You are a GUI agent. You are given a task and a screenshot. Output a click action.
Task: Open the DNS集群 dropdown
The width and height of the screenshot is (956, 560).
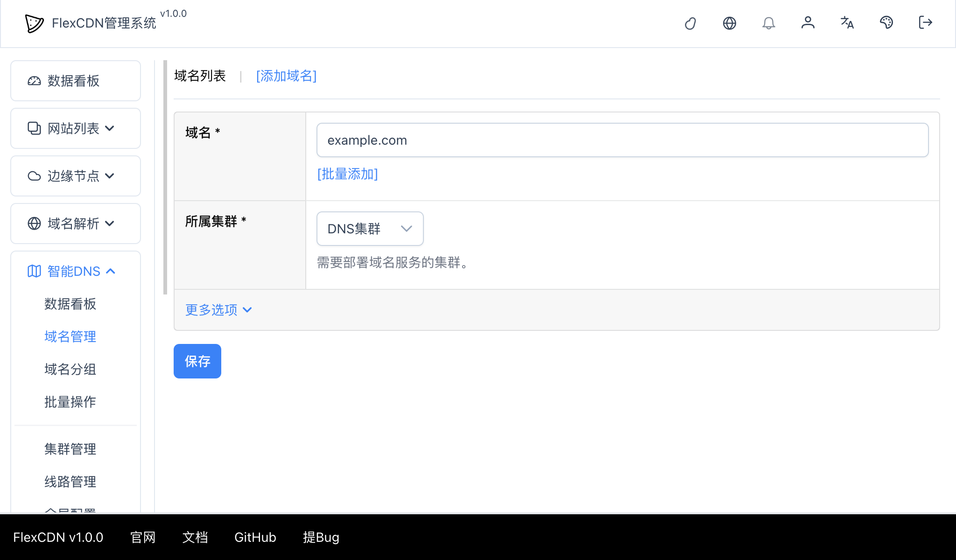pos(369,229)
